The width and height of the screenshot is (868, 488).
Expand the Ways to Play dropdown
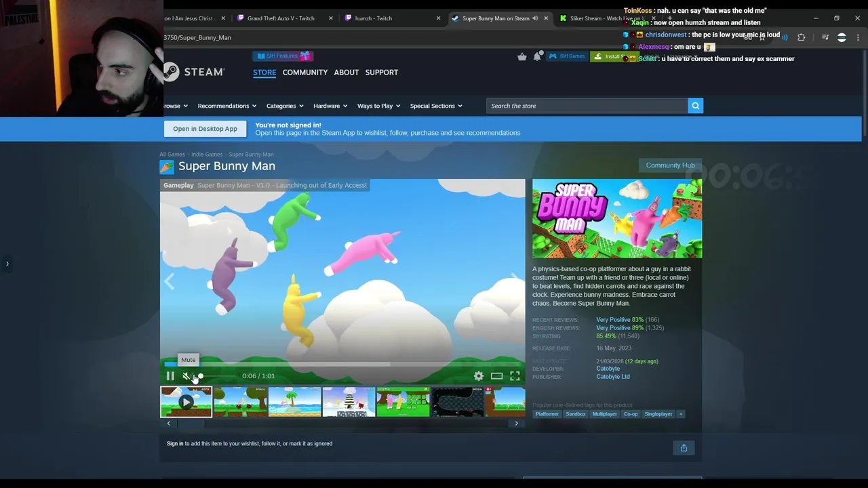pos(378,106)
